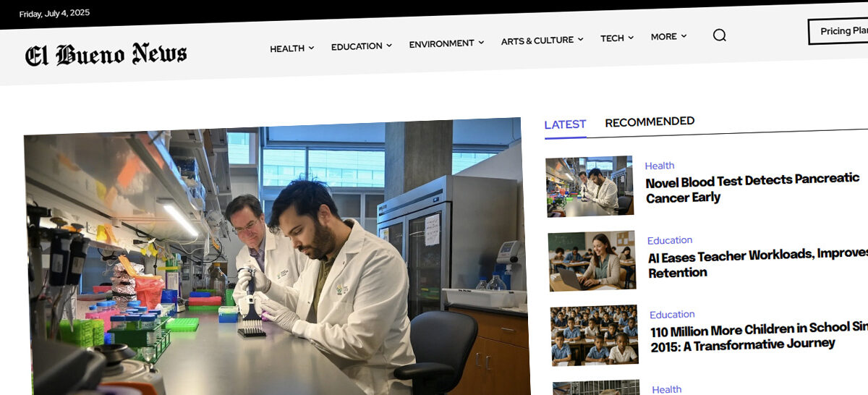Image resolution: width=868 pixels, height=395 pixels.
Task: Click the Pricing Plans button
Action: tap(839, 31)
